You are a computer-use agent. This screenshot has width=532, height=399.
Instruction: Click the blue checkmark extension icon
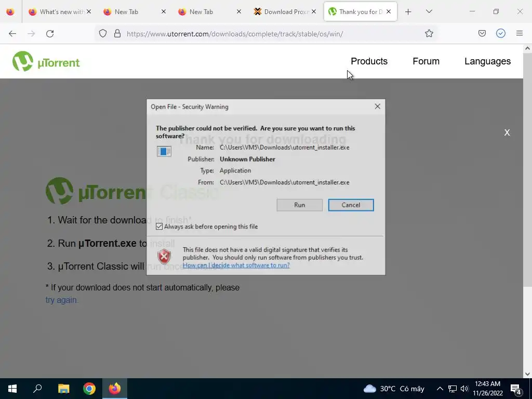click(501, 33)
